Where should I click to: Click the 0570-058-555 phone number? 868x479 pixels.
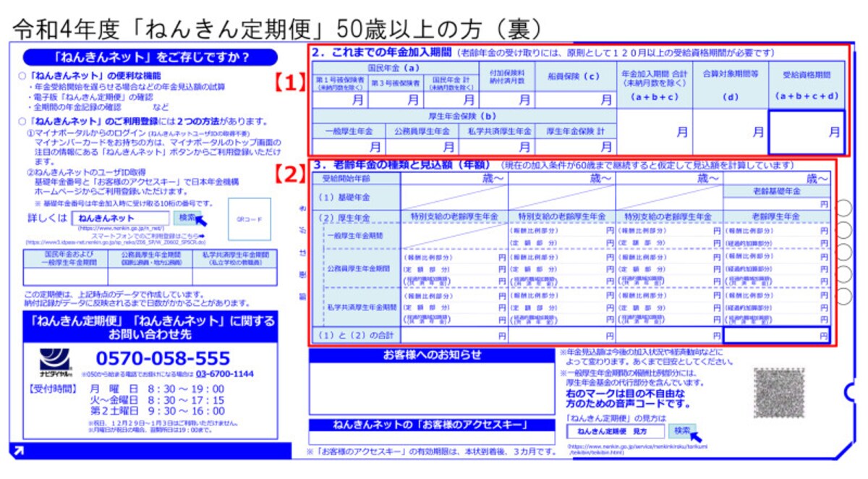163,357
